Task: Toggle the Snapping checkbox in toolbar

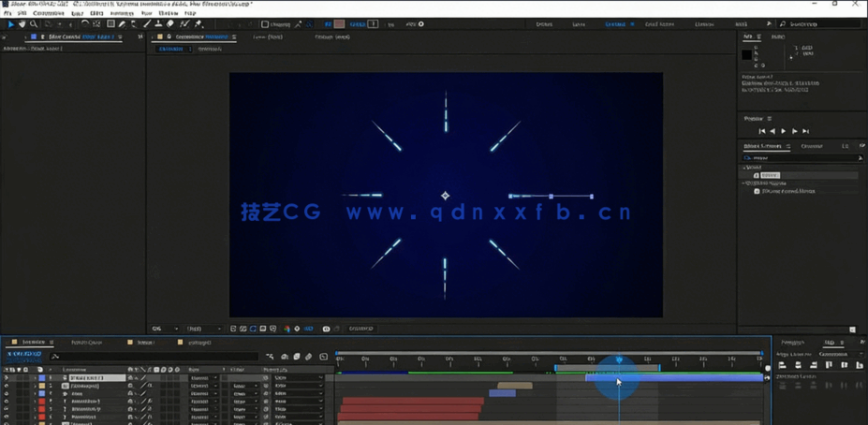Action: coord(265,24)
